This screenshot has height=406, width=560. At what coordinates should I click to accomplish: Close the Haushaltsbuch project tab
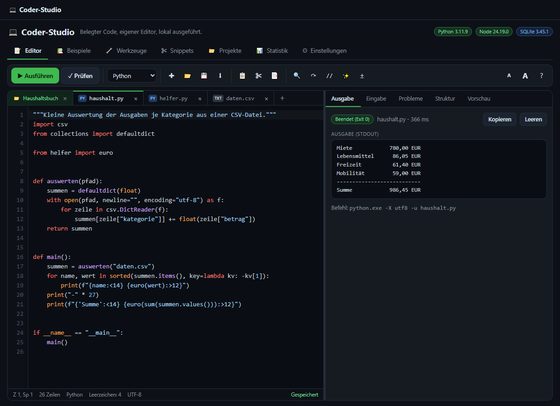tap(65, 99)
